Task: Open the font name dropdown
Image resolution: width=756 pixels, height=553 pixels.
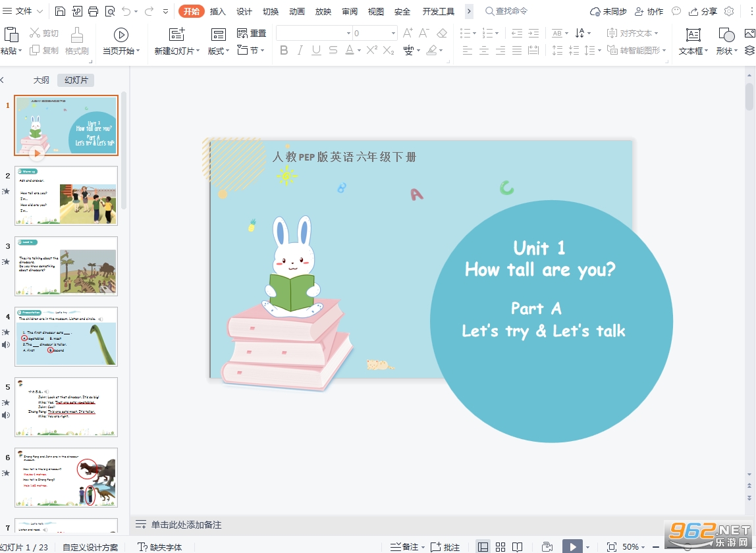Action: pos(348,34)
